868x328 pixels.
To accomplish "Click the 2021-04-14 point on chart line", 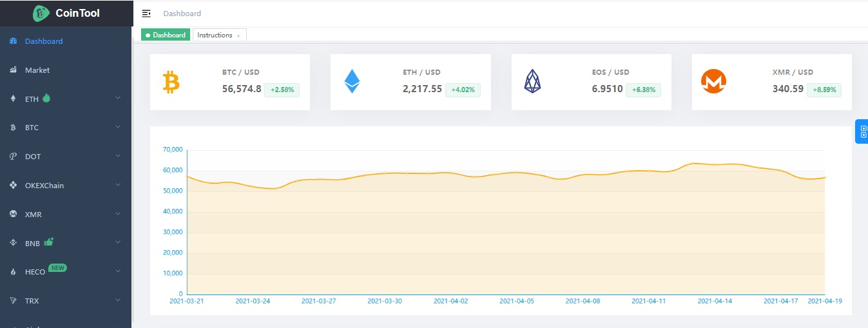I will coord(715,165).
